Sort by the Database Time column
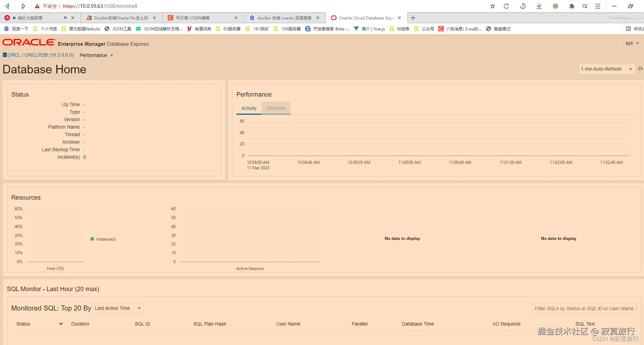The image size is (644, 345). click(x=418, y=324)
